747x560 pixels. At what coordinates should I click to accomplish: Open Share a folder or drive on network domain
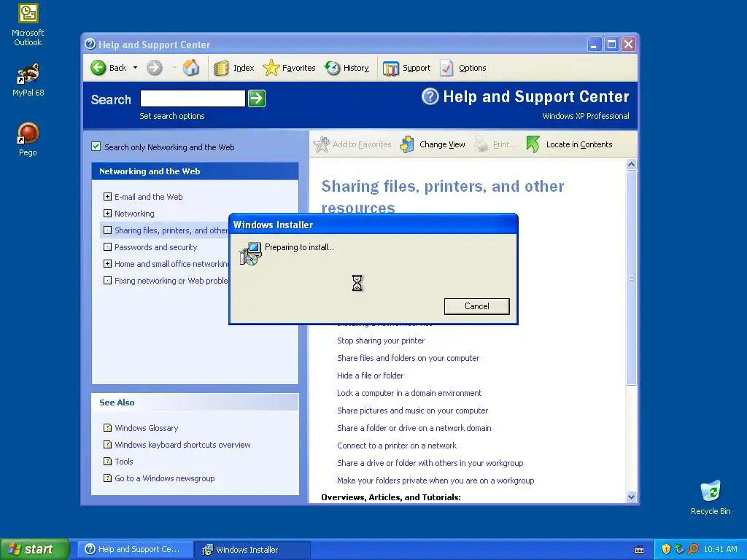tap(414, 428)
